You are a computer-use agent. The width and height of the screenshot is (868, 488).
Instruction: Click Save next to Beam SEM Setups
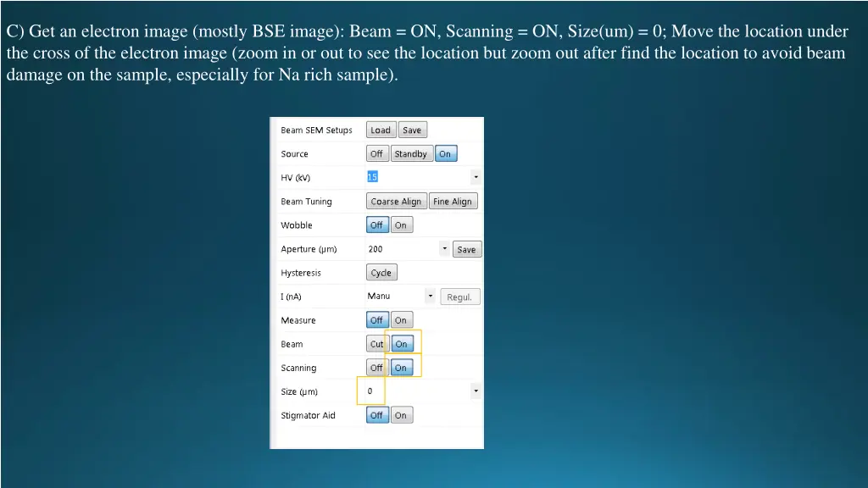[412, 130]
